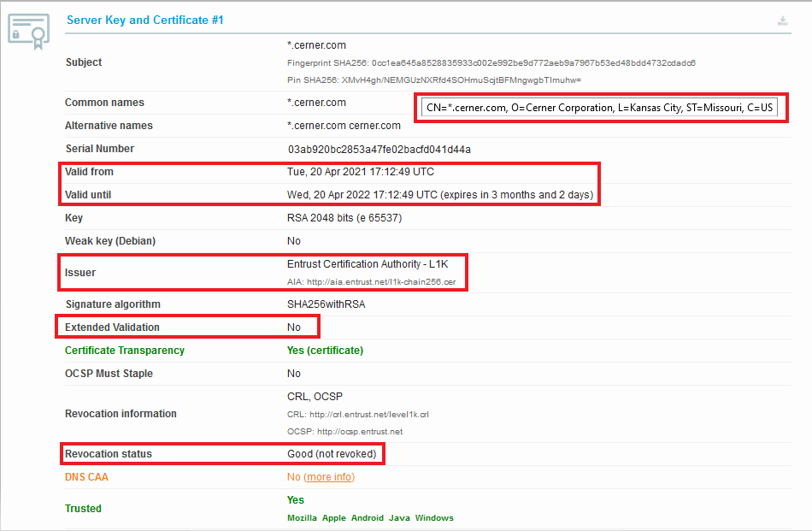The image size is (812, 531).
Task: Click the Mozilla trust store label
Action: tap(302, 517)
